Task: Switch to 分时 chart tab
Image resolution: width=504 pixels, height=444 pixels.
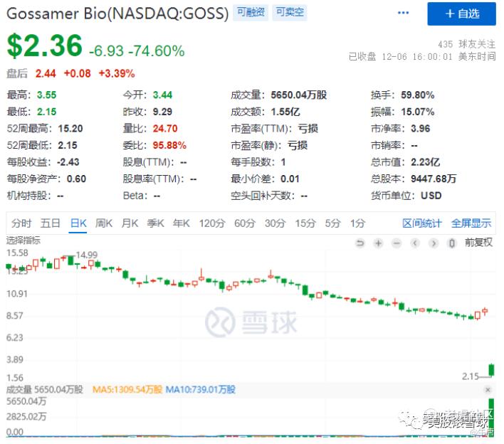Action: [x=21, y=223]
